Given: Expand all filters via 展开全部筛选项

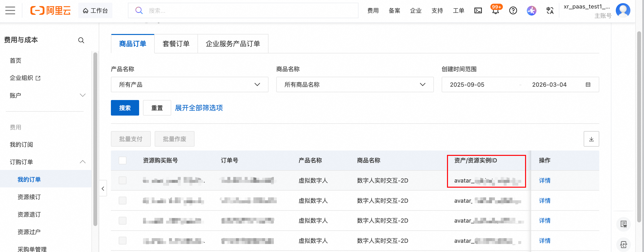Looking at the screenshot, I should point(199,108).
